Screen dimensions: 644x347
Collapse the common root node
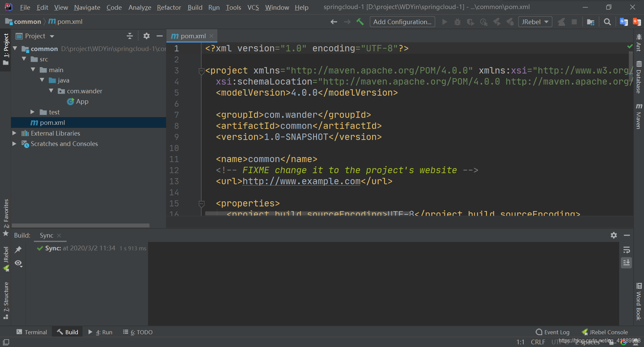[x=15, y=49]
